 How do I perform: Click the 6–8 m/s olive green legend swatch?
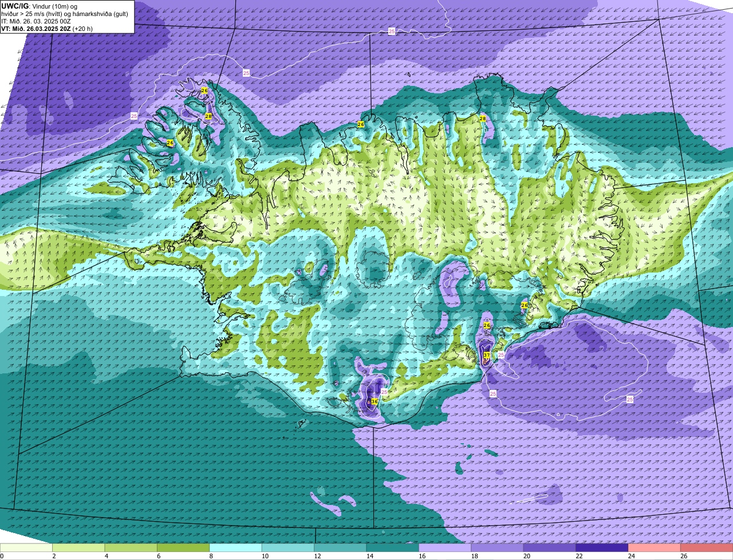point(183,548)
